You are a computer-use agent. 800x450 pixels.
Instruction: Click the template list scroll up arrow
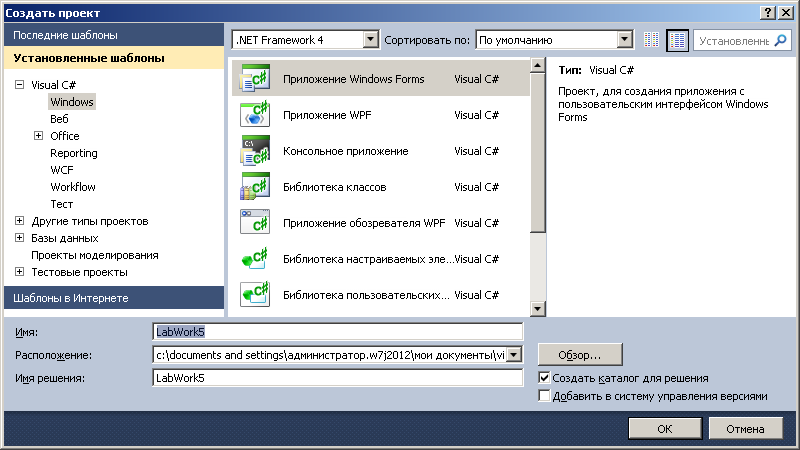(x=537, y=65)
